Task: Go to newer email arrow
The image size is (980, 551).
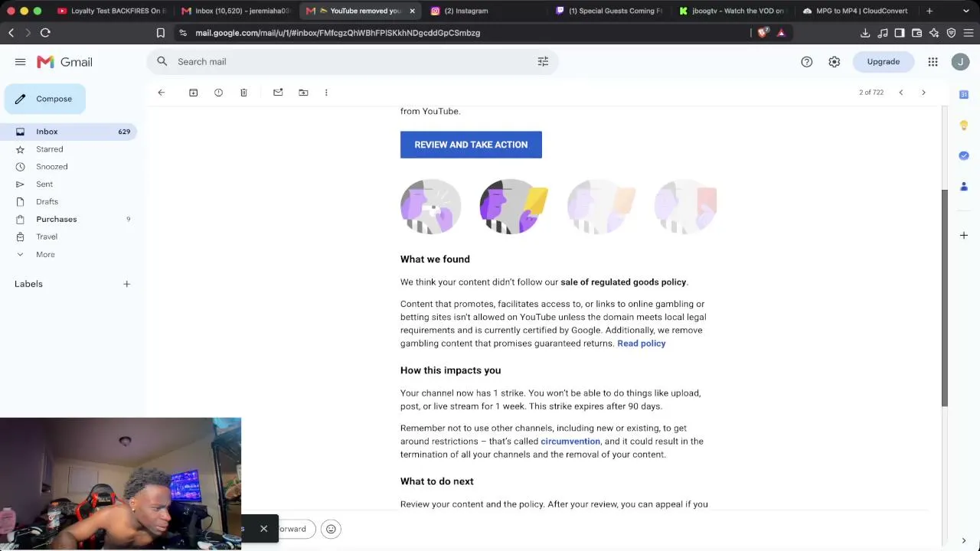Action: click(x=900, y=93)
